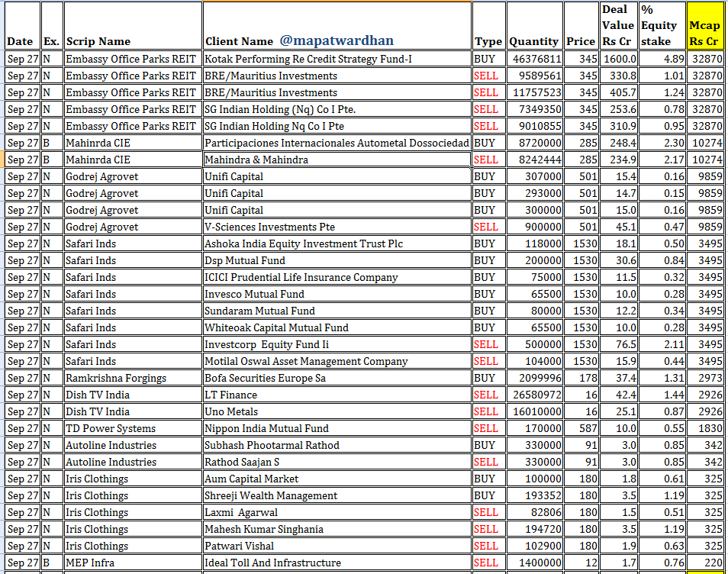Click Patwari Vishal client cell
728x574 pixels.
pos(337,546)
